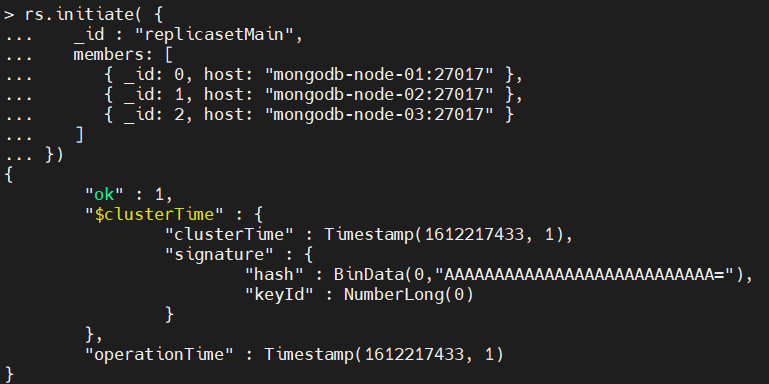The image size is (769, 384).
Task: Click the green "ok" key
Action: coord(104,195)
